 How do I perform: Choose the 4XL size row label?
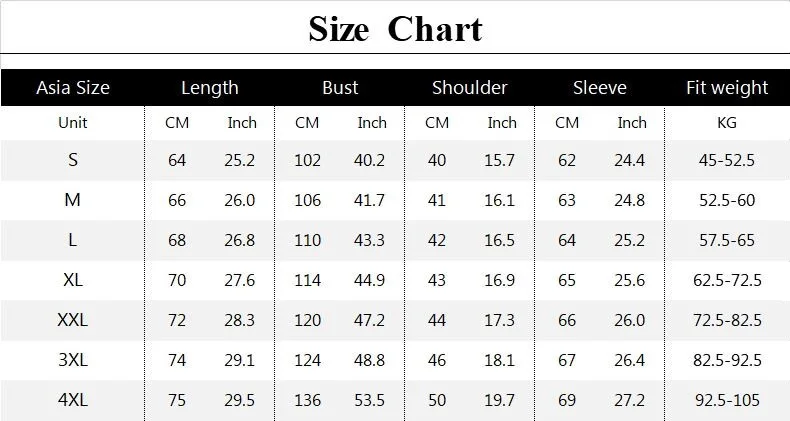(73, 400)
